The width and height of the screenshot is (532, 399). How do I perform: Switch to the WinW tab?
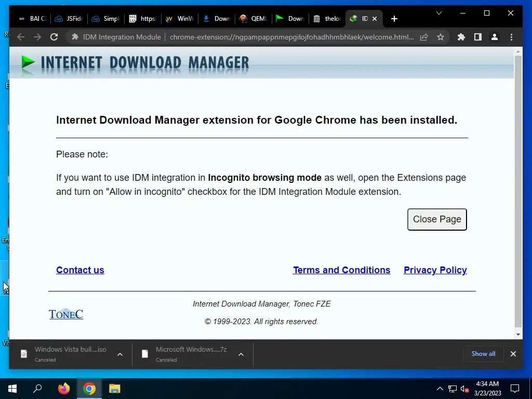click(x=179, y=19)
